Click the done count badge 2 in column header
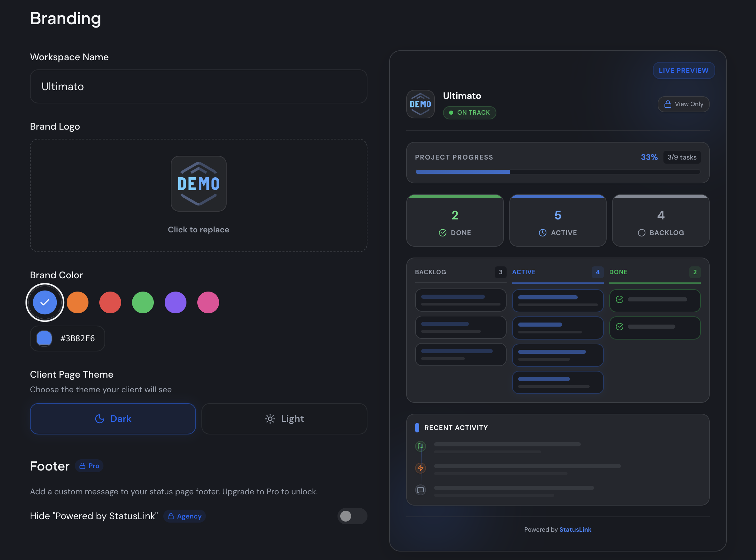Image resolution: width=756 pixels, height=560 pixels. 695,272
